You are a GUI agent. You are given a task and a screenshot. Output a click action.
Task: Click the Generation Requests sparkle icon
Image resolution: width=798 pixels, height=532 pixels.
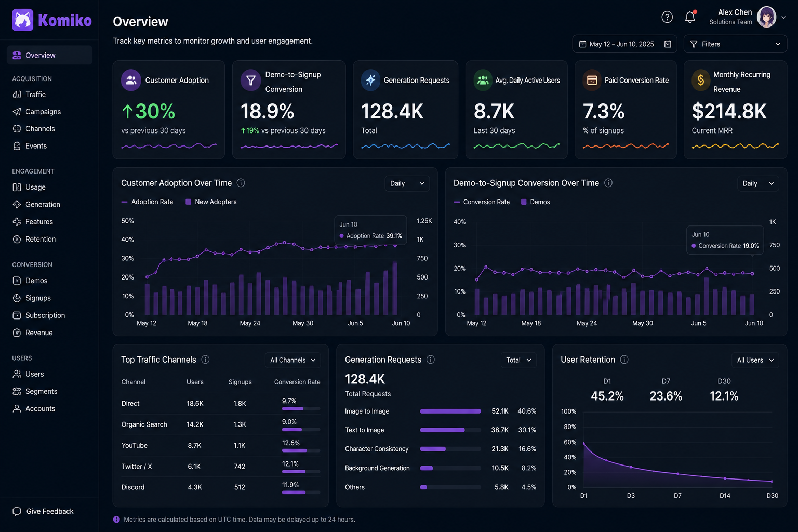370,80
